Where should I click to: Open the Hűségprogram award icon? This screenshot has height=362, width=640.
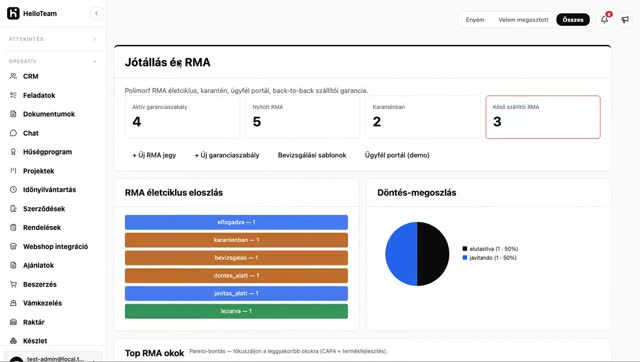pyautogui.click(x=13, y=152)
